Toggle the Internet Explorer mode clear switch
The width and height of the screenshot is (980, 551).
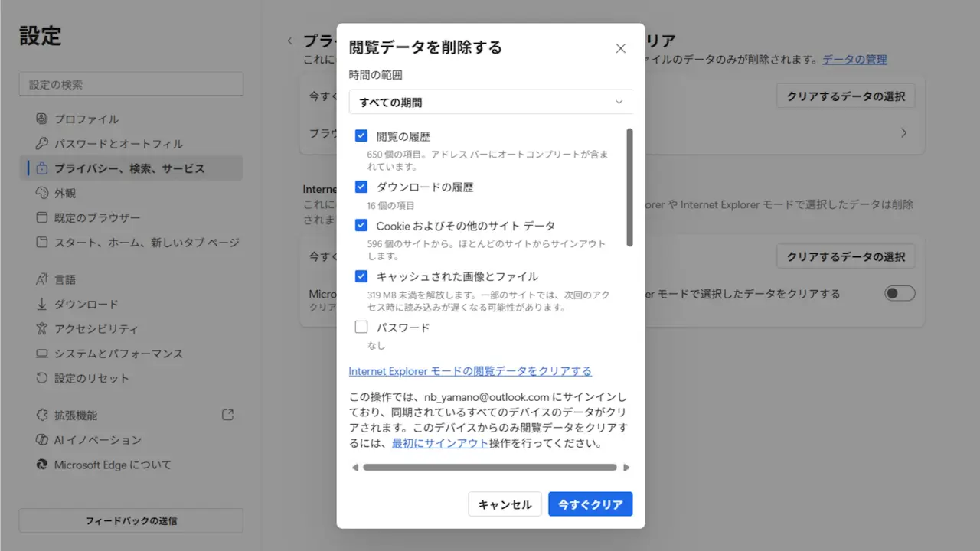tap(900, 294)
